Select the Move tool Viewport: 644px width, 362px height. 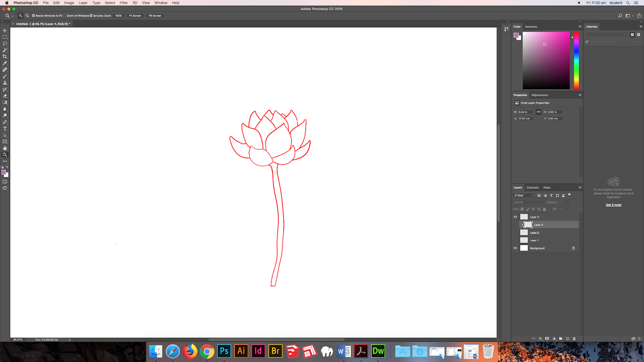5,30
